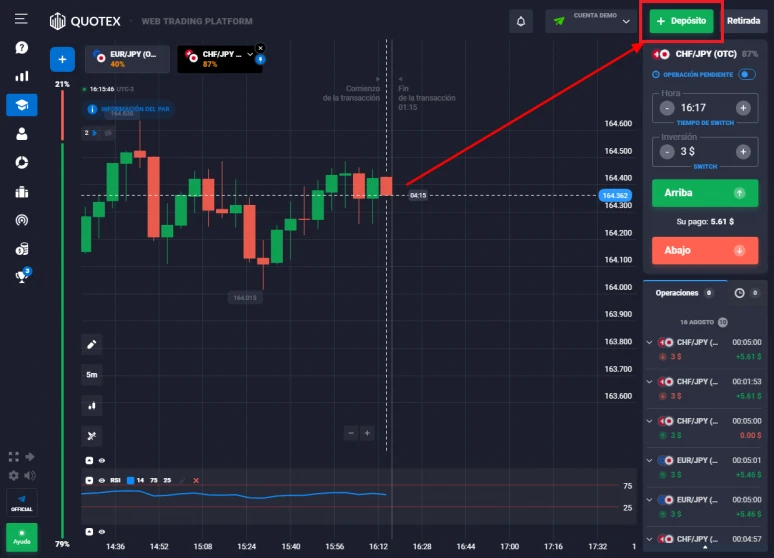Open the candlestick chart type selector

pos(92,405)
